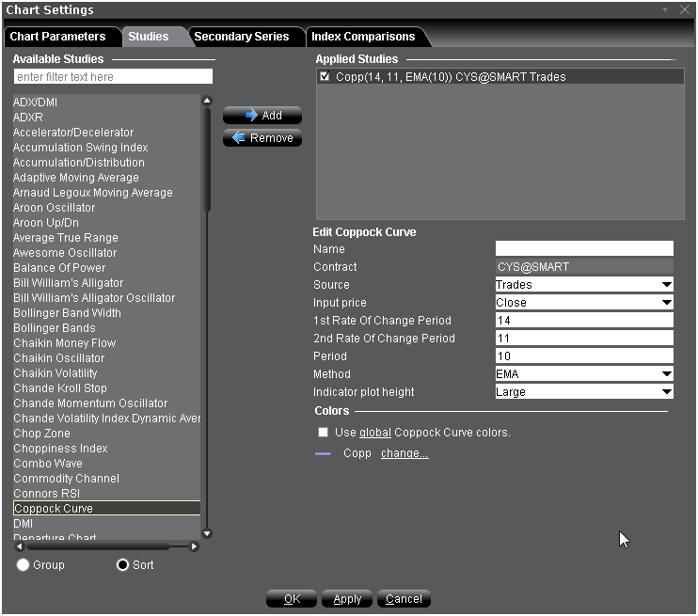Open the Secondary Series tab
698x616 pixels.
point(241,37)
